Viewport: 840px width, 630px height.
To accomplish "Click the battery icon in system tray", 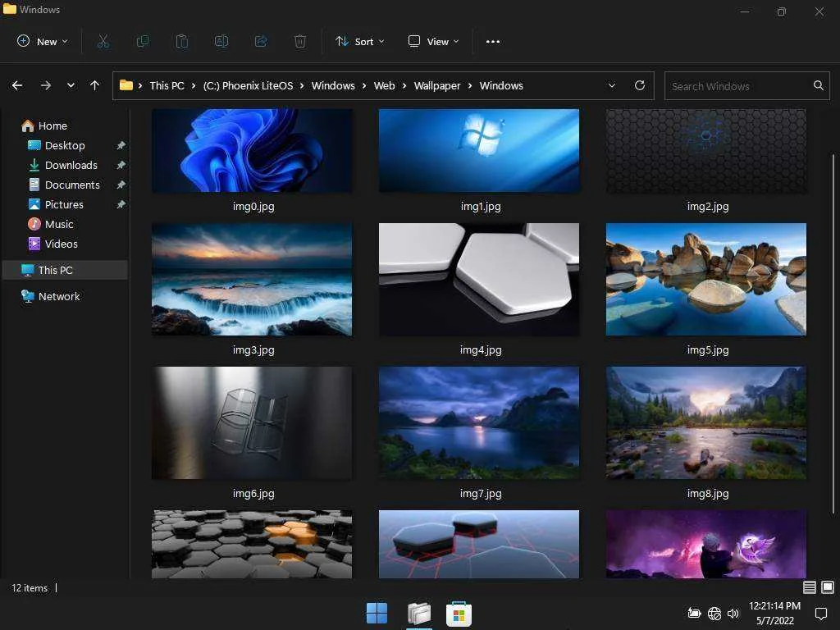I will 694,613.
